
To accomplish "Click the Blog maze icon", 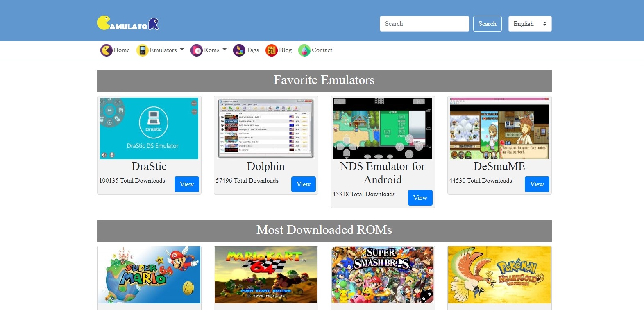I will [x=272, y=50].
